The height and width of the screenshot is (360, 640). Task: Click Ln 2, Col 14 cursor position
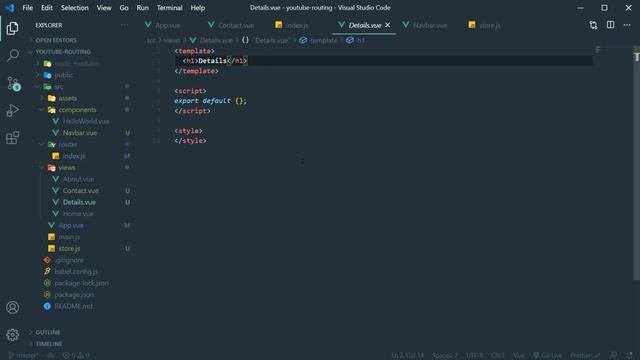[x=407, y=356]
